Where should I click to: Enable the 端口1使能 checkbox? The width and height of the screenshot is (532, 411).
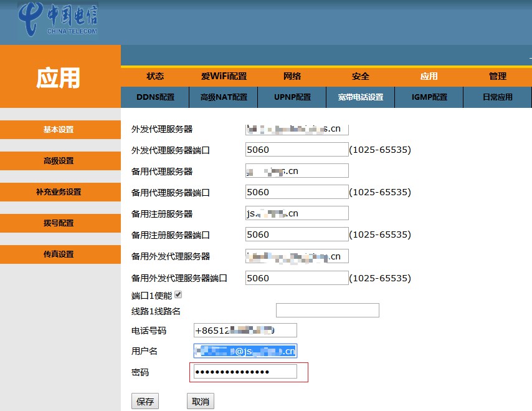[178, 294]
